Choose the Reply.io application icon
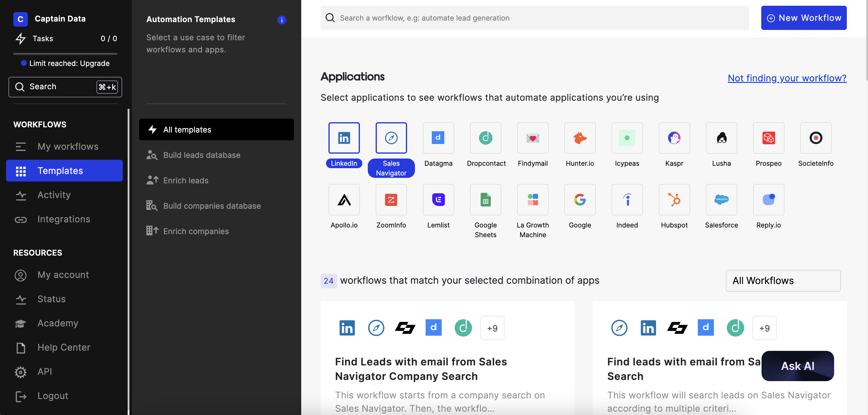868x415 pixels. coord(768,199)
